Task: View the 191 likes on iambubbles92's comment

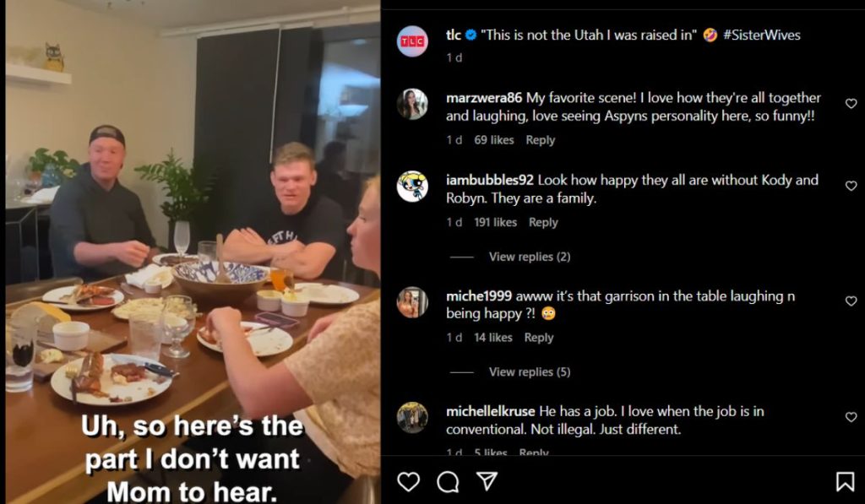Action: (496, 222)
